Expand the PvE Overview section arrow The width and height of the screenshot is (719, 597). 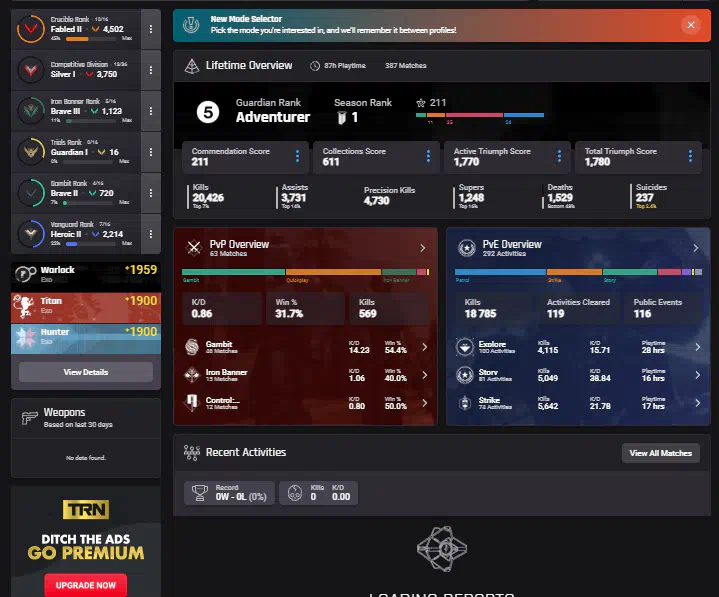[x=696, y=248]
